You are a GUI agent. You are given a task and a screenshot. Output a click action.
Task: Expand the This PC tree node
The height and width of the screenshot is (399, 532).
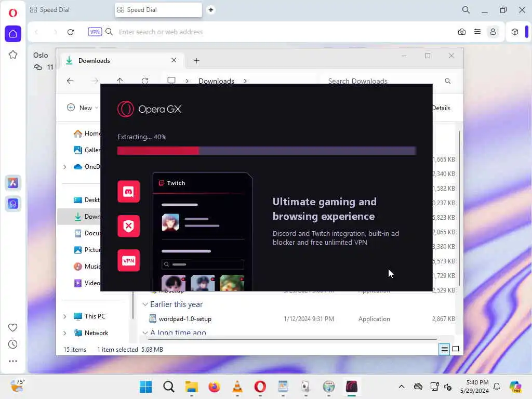pyautogui.click(x=64, y=316)
